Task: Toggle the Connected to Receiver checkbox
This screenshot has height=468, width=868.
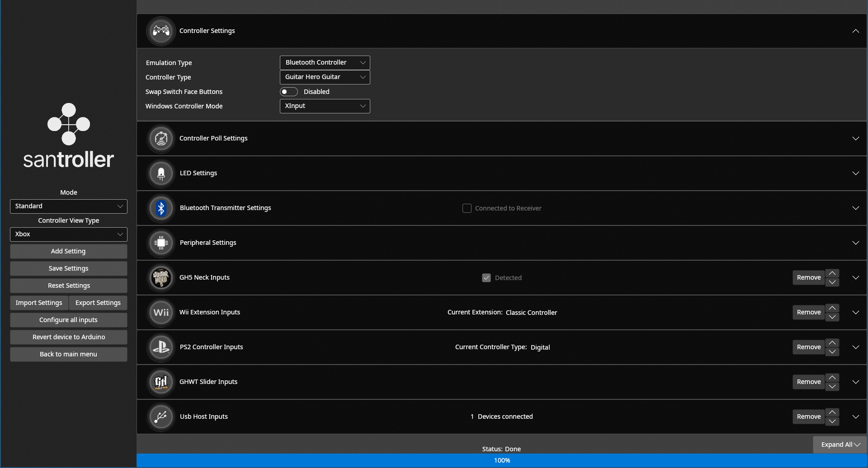Action: [467, 208]
